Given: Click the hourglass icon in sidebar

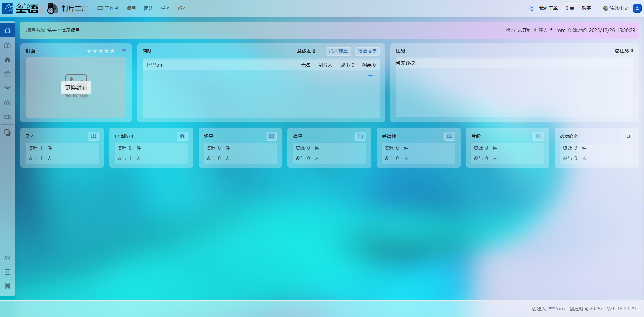Looking at the screenshot, I should (7, 272).
